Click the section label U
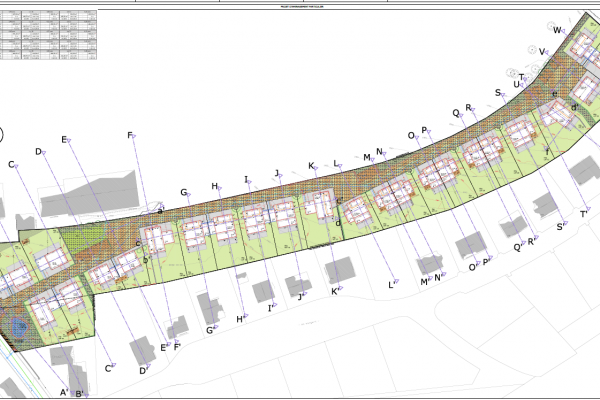The image size is (600, 400). (517, 84)
